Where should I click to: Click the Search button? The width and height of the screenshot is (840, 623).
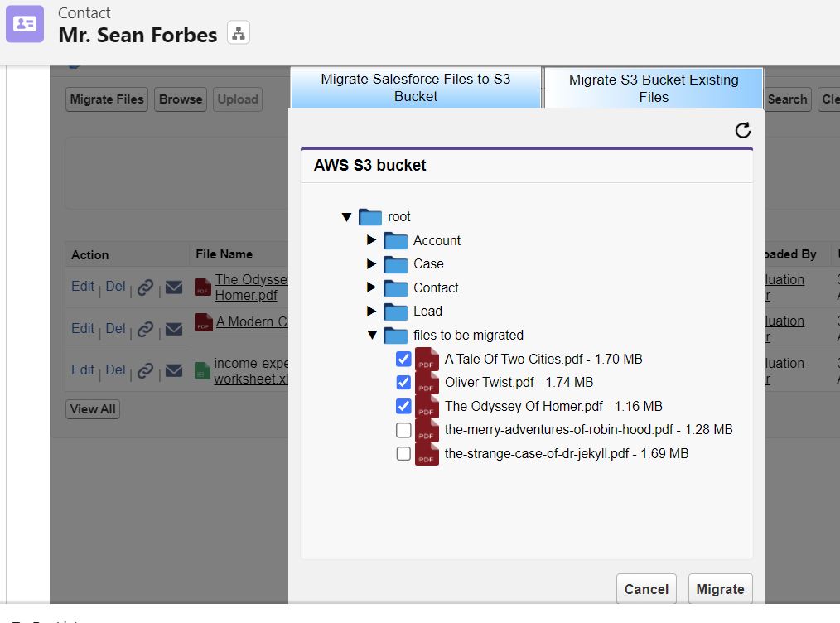(x=787, y=99)
